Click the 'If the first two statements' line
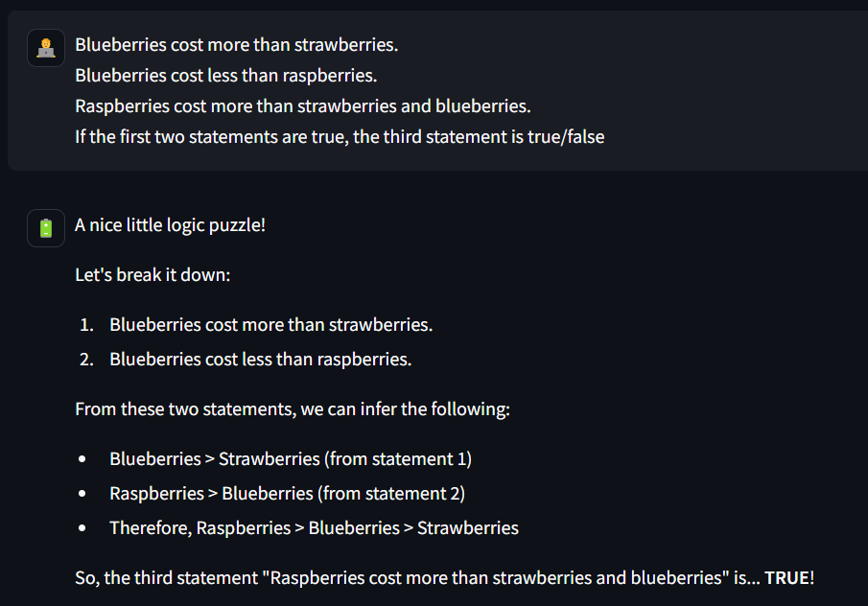Viewport: 868px width, 606px height. tap(340, 137)
